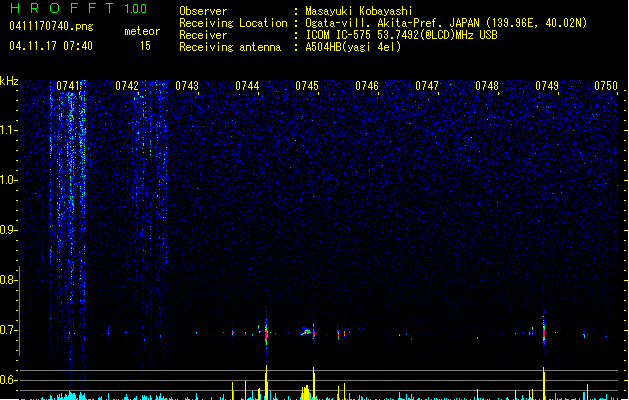Click the Receiving Location label

[x=233, y=23]
